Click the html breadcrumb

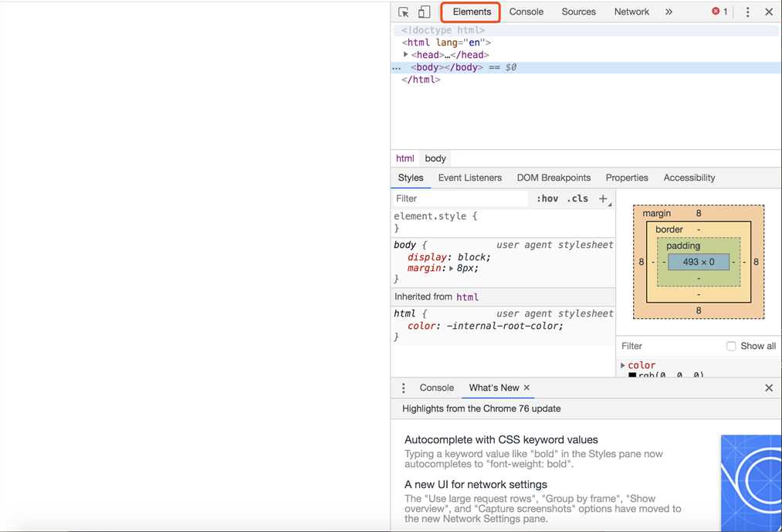(x=405, y=158)
